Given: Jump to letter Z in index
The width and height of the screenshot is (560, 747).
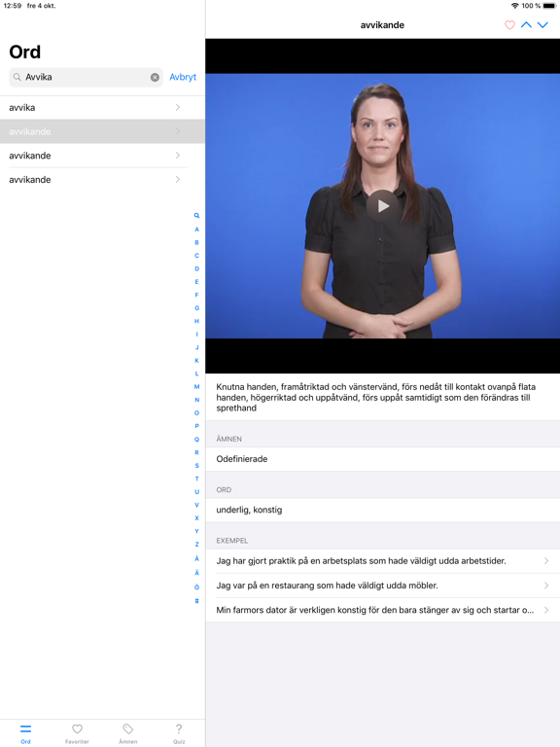Looking at the screenshot, I should coord(196,544).
